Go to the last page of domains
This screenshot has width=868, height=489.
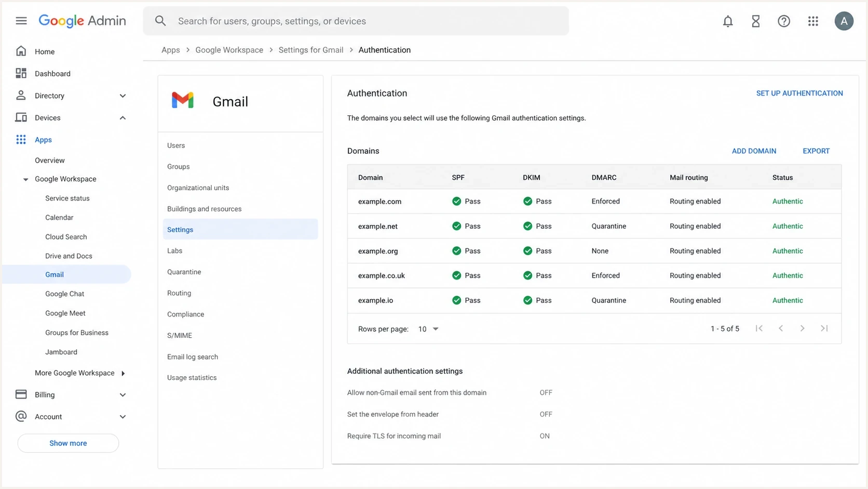point(824,328)
